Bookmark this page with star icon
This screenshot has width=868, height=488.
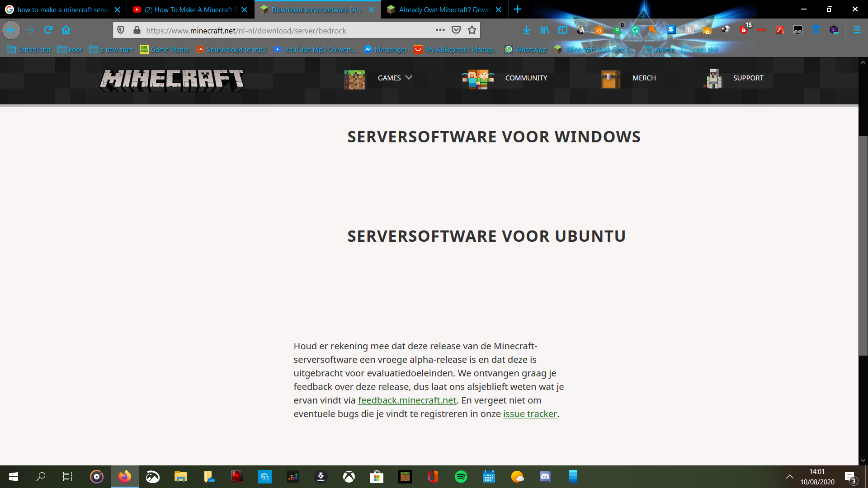(x=472, y=30)
